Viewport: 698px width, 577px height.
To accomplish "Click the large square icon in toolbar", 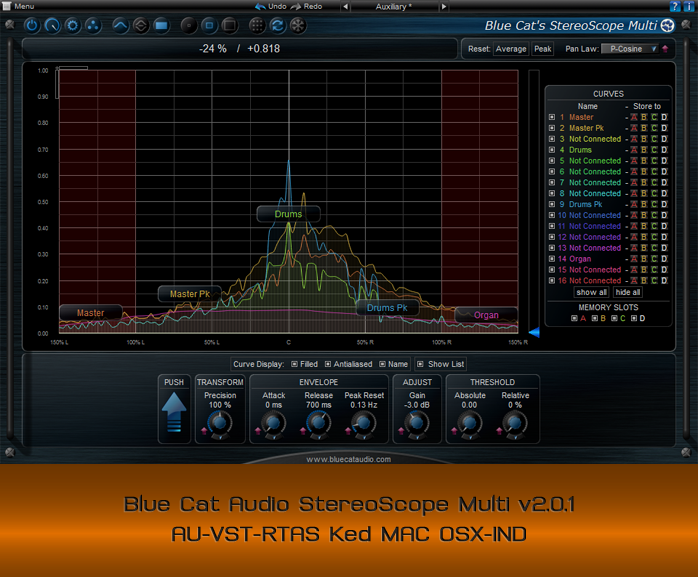I will pyautogui.click(x=230, y=25).
